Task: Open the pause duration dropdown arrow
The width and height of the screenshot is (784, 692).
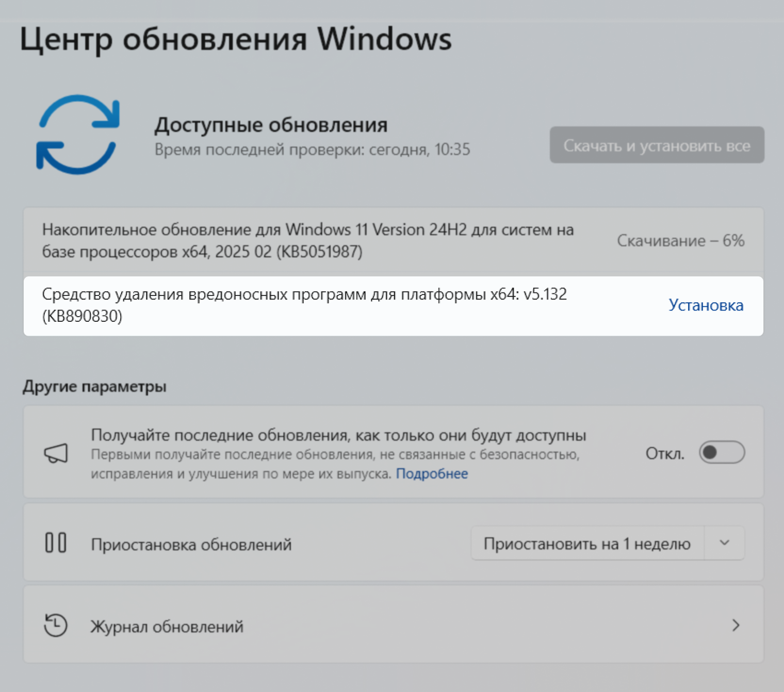Action: [724, 543]
